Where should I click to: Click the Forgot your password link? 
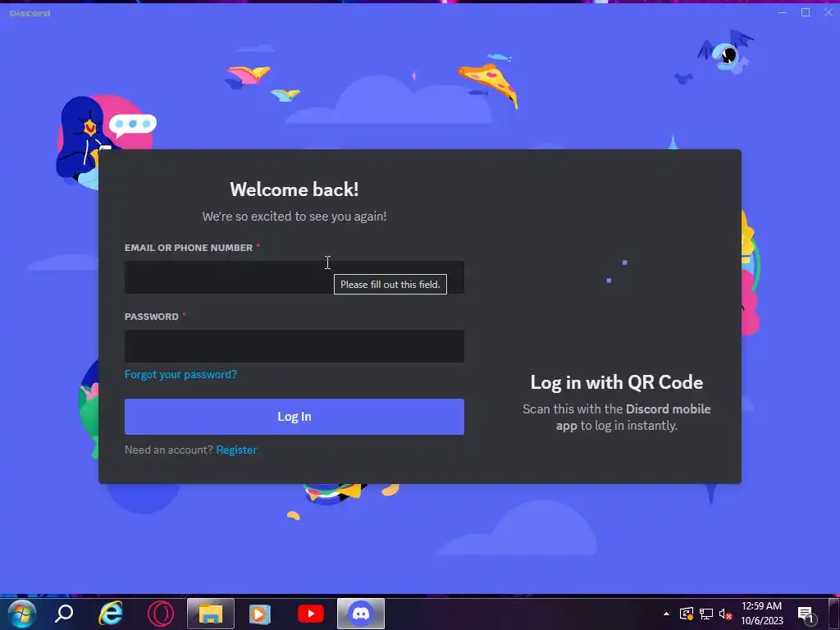coord(180,374)
